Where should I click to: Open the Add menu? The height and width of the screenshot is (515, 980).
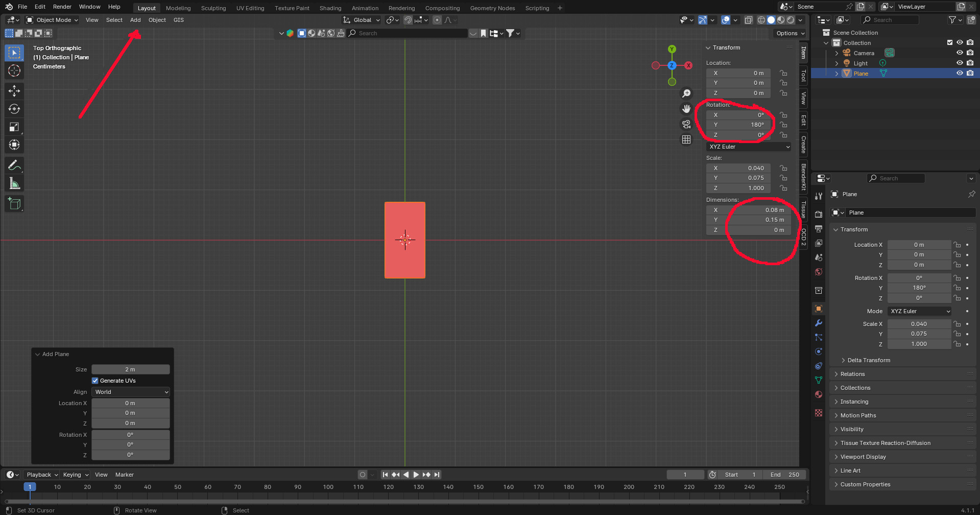point(135,20)
